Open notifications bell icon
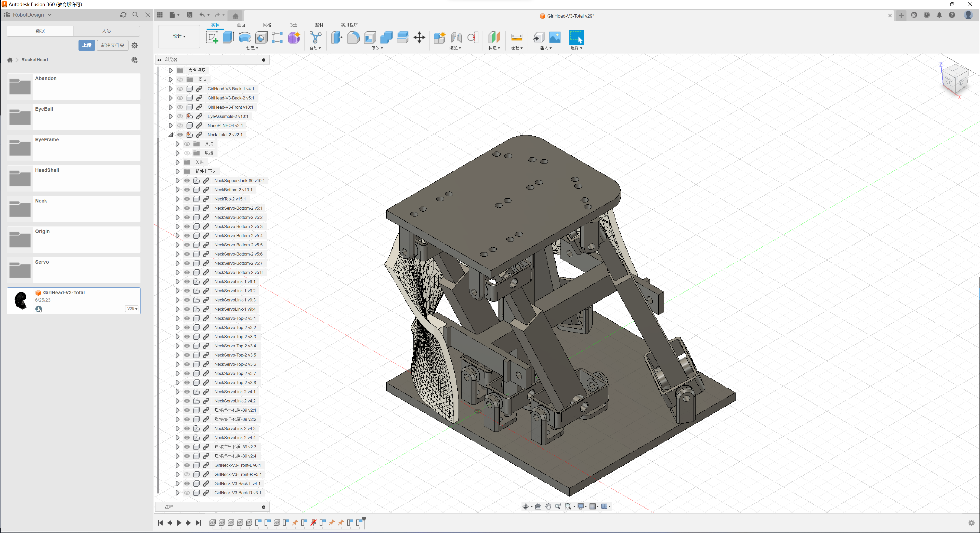This screenshot has height=533, width=980. coord(939,15)
